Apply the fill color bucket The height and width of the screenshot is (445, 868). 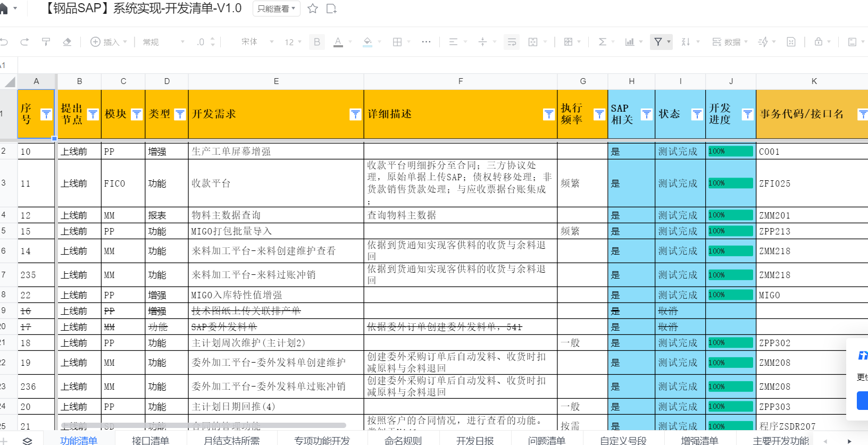(368, 42)
